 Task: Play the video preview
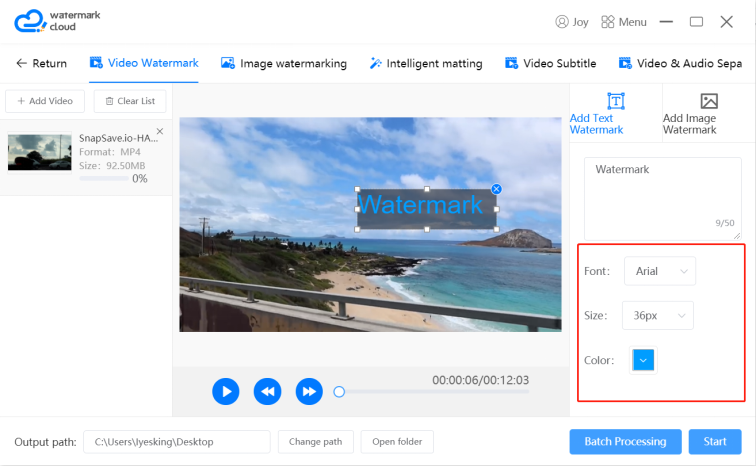[226, 391]
